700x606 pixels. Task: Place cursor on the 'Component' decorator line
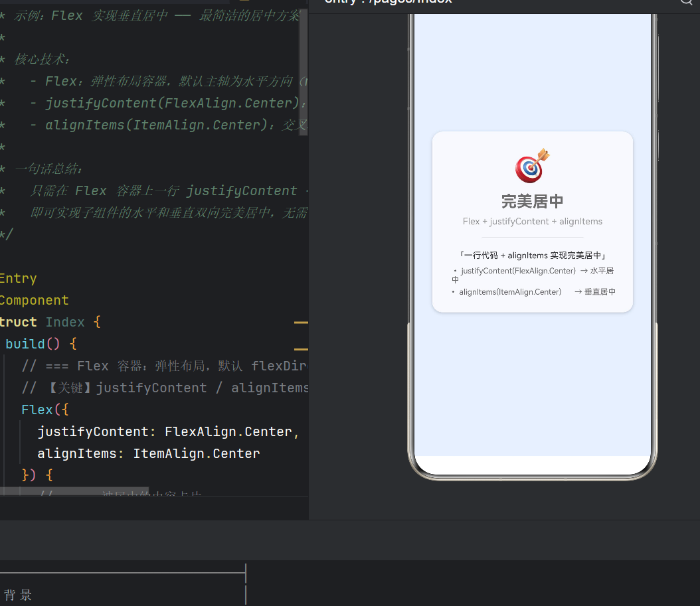(35, 300)
